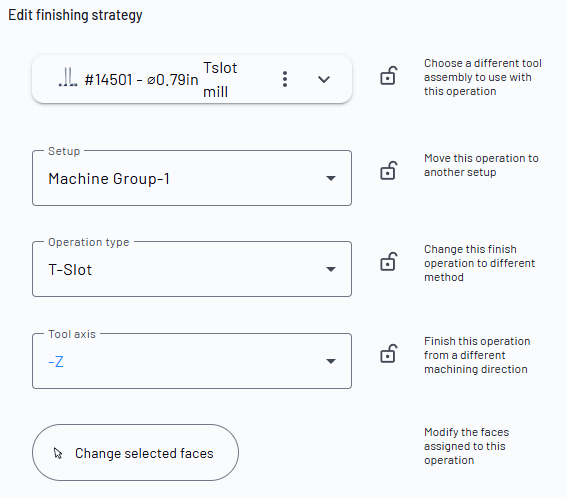Click the Change selected faces button
The width and height of the screenshot is (567, 497).
pyautogui.click(x=135, y=453)
